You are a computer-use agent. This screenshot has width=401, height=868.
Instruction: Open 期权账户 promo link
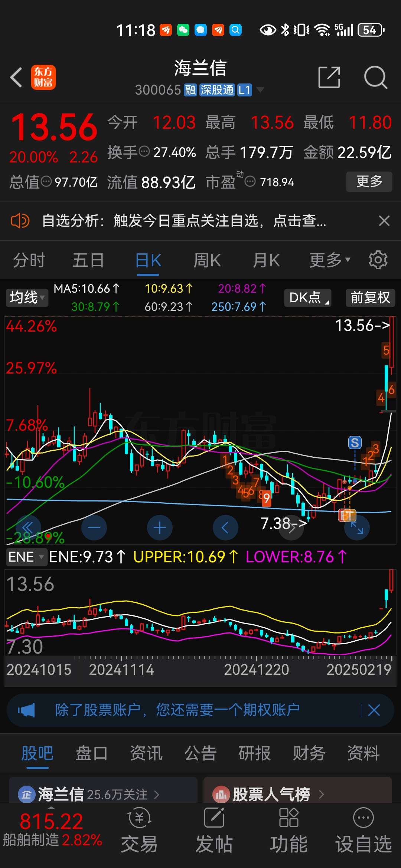(x=177, y=710)
